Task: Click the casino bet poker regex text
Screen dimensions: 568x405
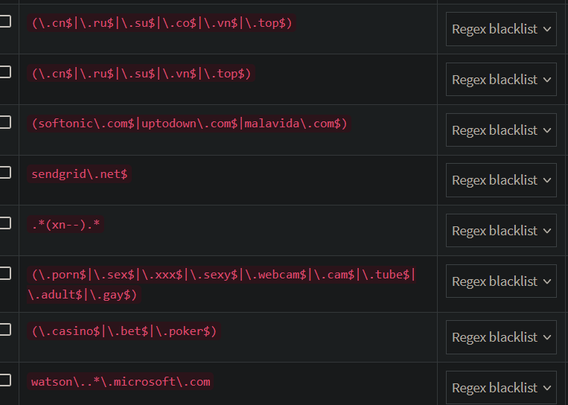Action: (x=124, y=331)
